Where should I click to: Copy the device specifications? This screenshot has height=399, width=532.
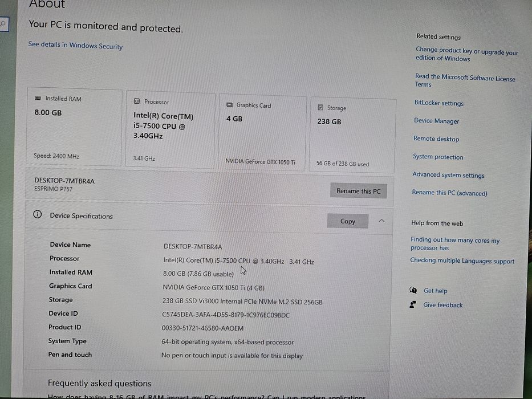coord(347,221)
